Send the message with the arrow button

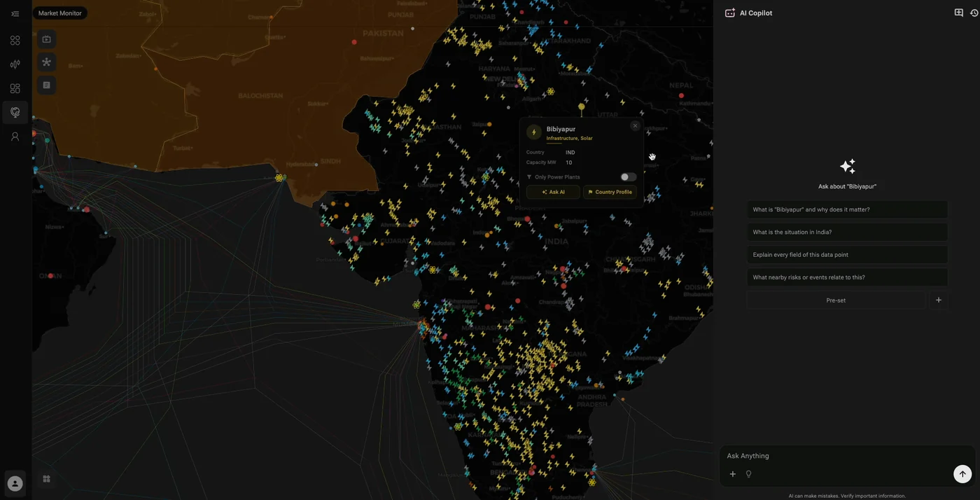pos(962,474)
